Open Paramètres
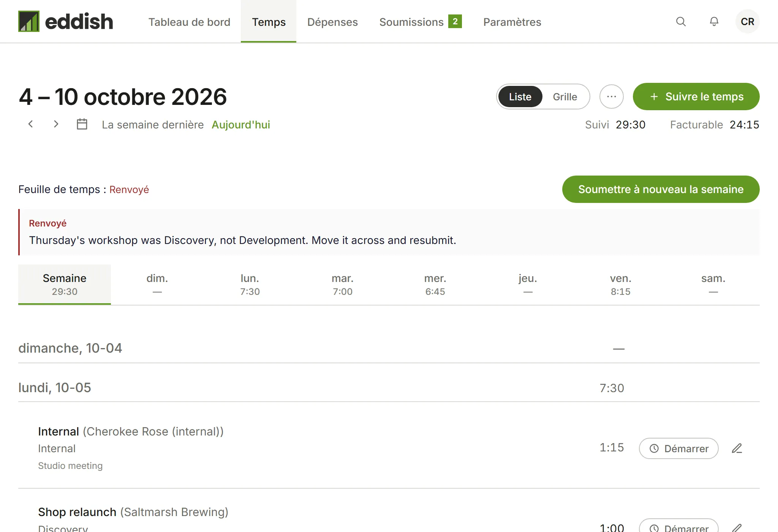The image size is (778, 532). tap(512, 22)
